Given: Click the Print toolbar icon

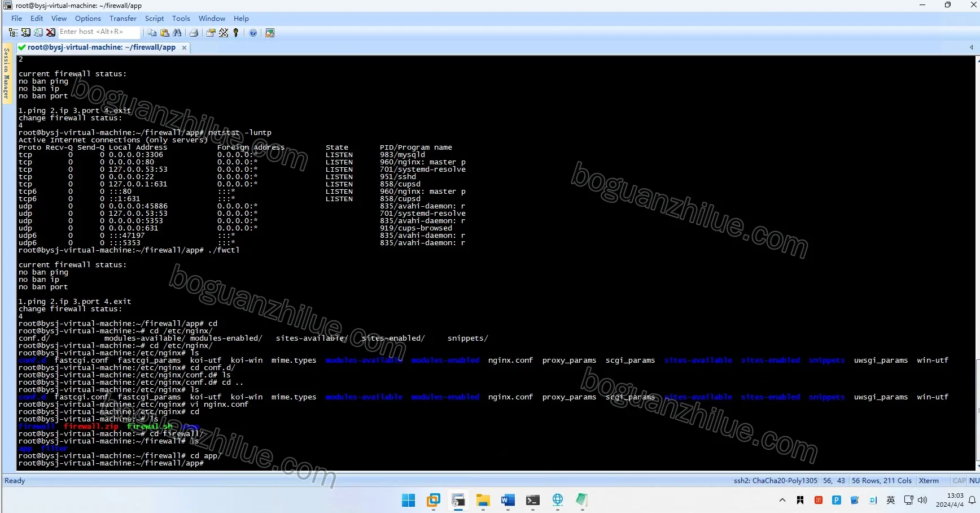Looking at the screenshot, I should click(x=194, y=33).
